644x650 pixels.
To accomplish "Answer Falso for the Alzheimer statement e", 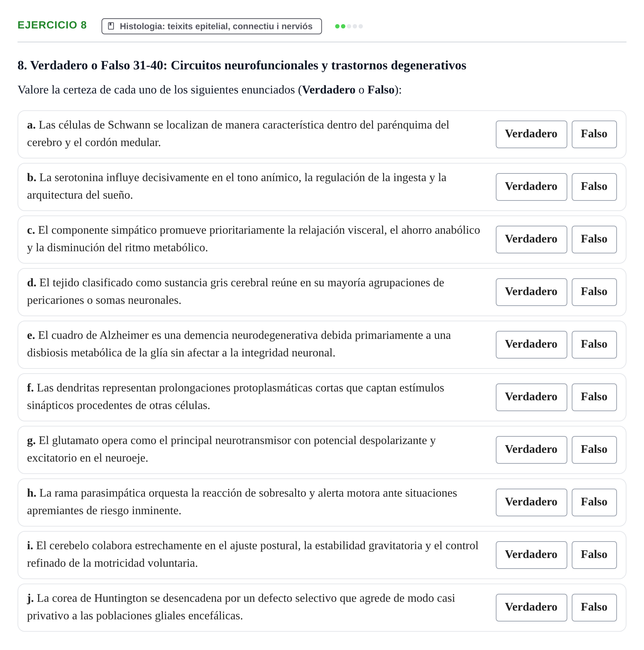I will (x=594, y=345).
